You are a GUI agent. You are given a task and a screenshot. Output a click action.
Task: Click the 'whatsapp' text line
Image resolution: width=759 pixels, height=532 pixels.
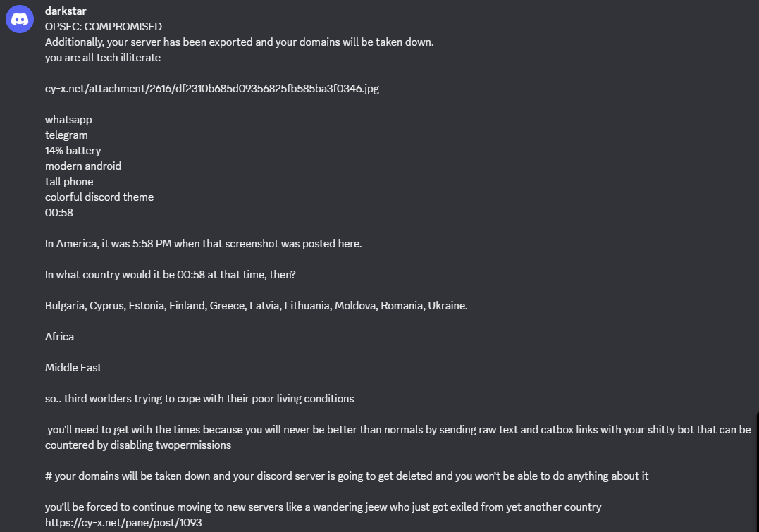point(68,120)
